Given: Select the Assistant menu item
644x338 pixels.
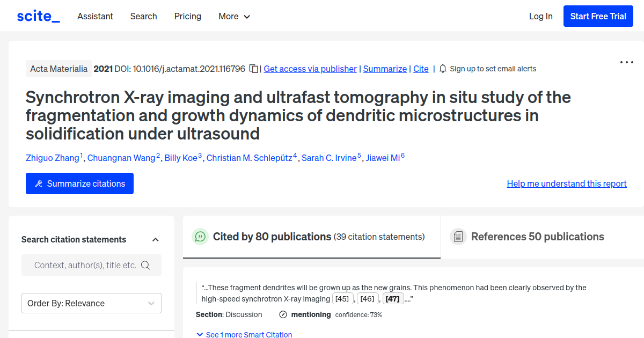Looking at the screenshot, I should pos(95,16).
